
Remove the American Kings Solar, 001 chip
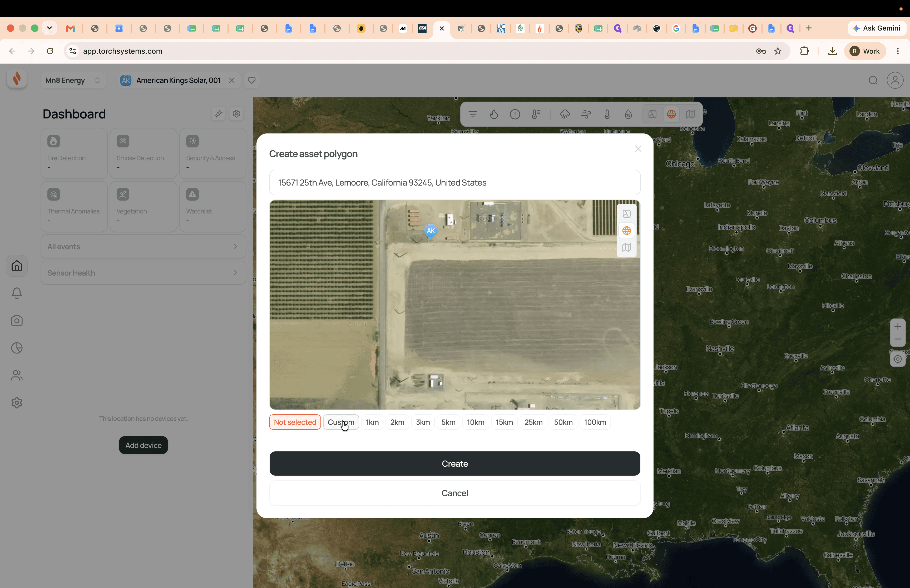[x=231, y=80]
